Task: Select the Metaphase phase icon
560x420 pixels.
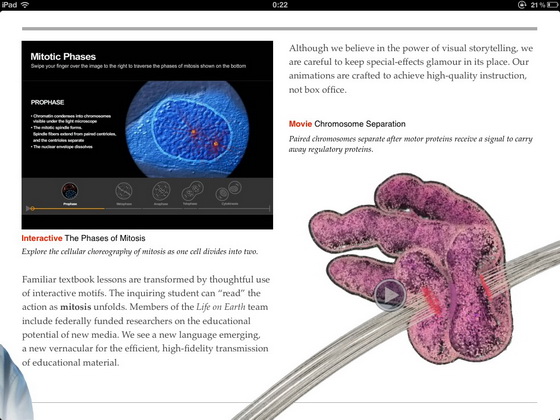Action: coord(124,191)
